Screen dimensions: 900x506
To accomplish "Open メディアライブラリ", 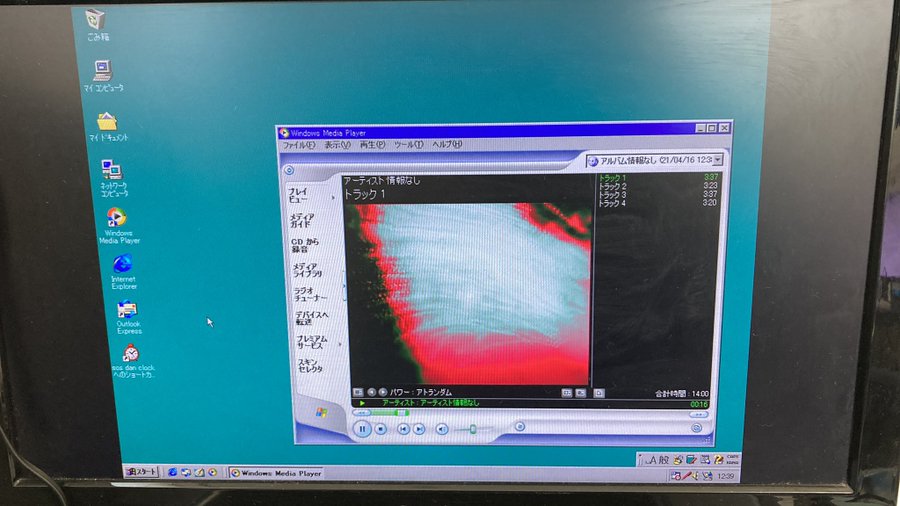I will coord(307,270).
